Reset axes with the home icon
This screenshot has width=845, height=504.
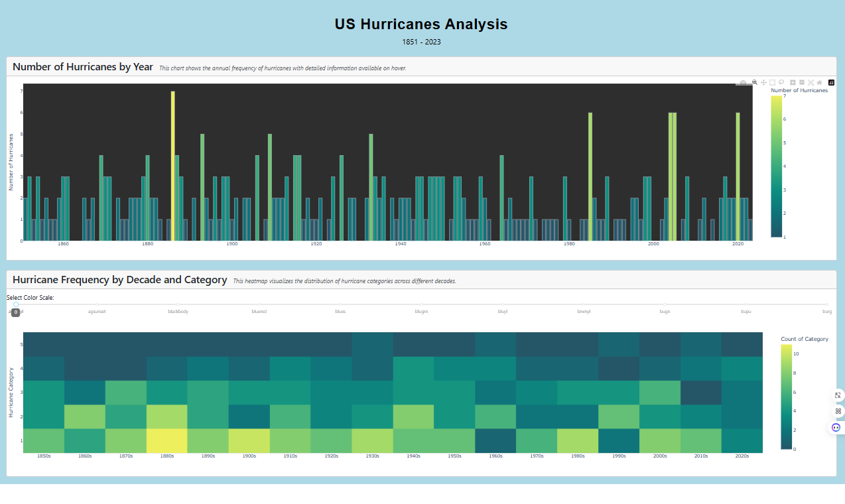(x=819, y=82)
